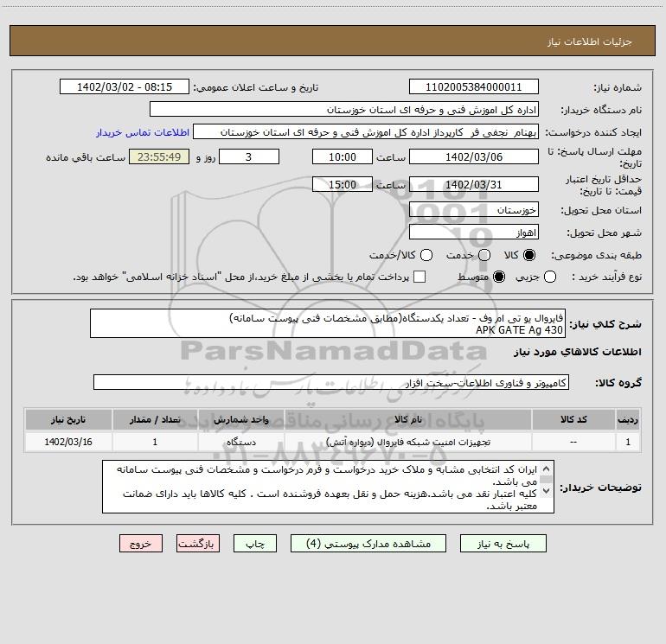Click the پاسخ به نیاز button

click(503, 544)
